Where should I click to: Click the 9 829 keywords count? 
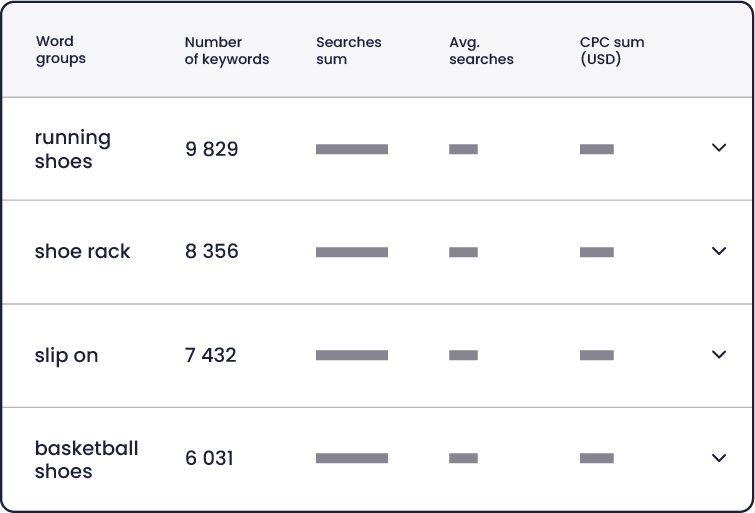pyautogui.click(x=212, y=149)
